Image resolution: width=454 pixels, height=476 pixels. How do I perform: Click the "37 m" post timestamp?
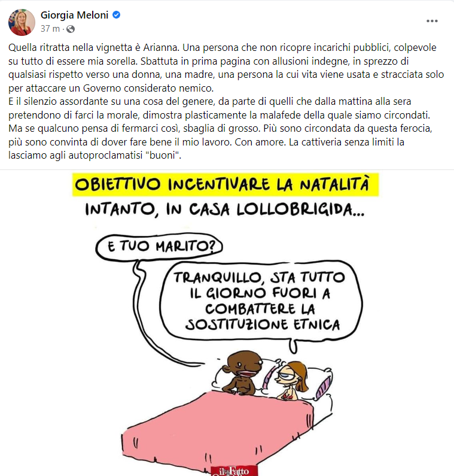point(50,29)
